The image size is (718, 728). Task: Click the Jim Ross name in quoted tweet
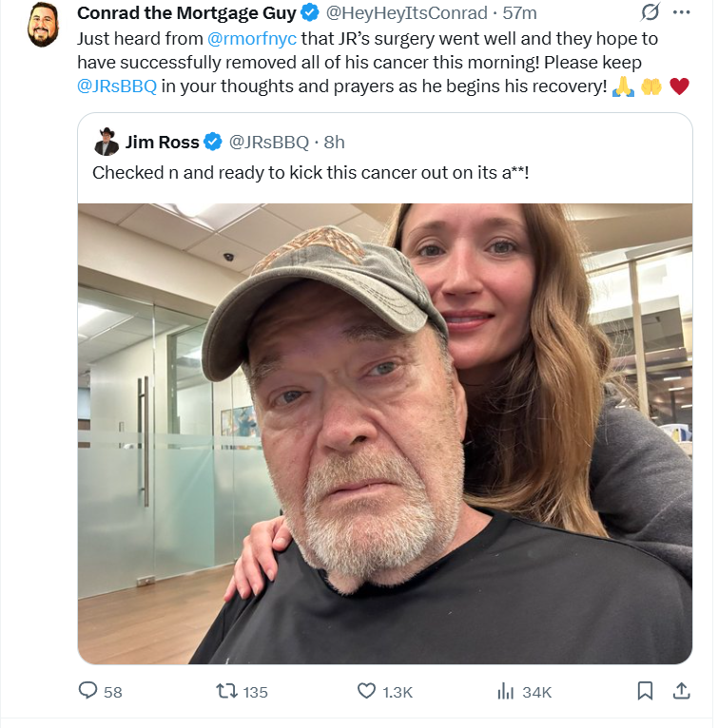pos(162,143)
